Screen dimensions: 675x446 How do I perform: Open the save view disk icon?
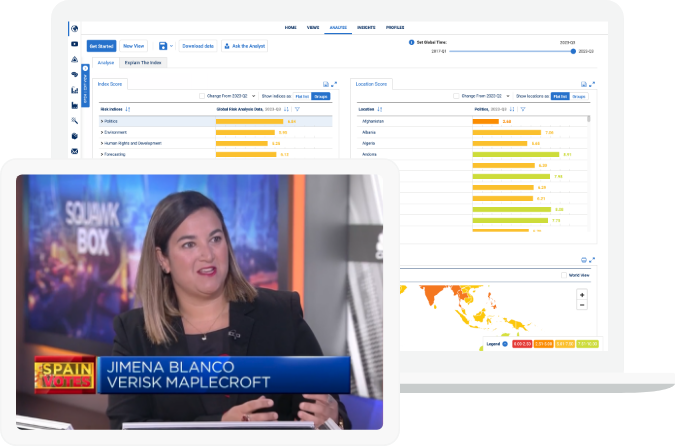click(x=163, y=46)
